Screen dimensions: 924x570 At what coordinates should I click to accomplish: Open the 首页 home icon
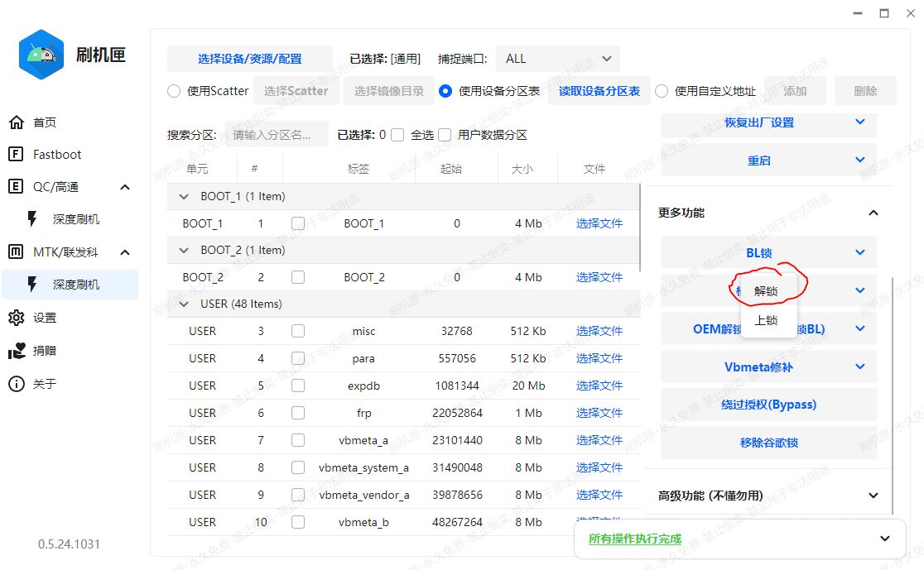click(x=17, y=122)
